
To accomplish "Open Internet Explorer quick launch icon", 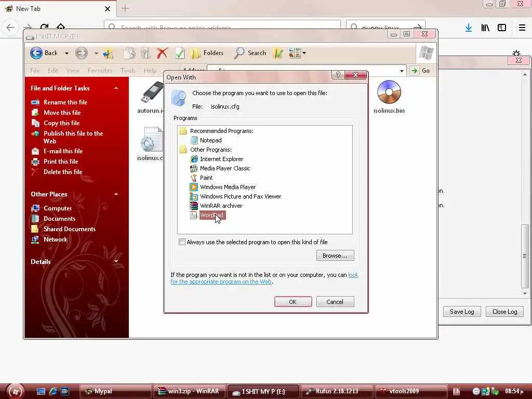I will (53, 391).
